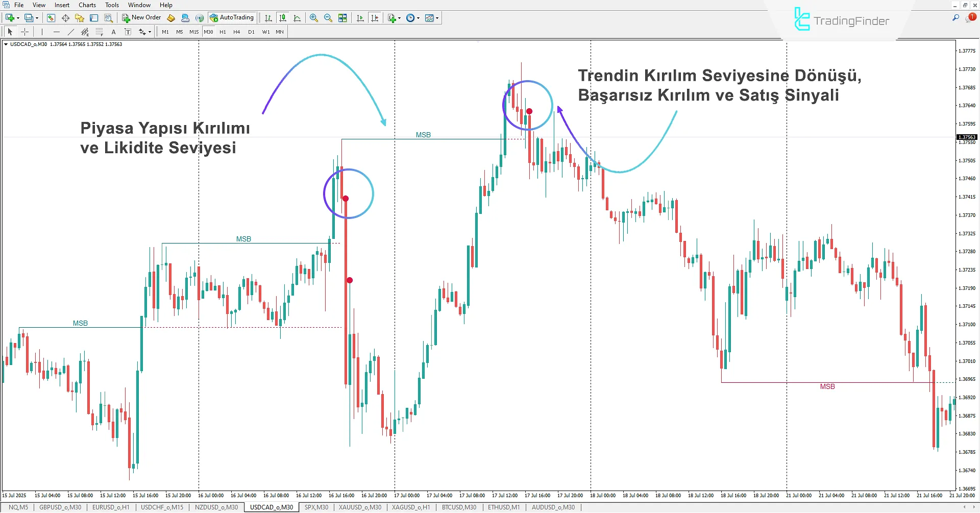Open the Strategy Tester panel
Image resolution: width=980 pixels, height=513 pixels.
[108, 17]
